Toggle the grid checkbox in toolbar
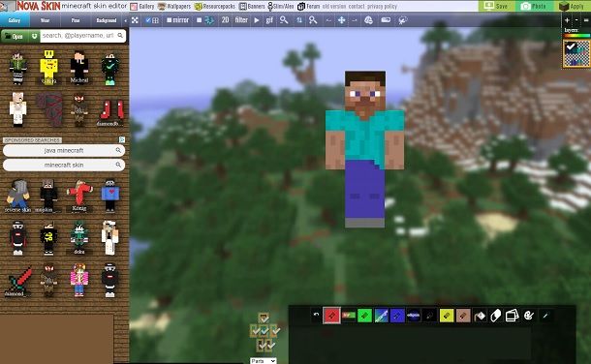 pos(148,20)
